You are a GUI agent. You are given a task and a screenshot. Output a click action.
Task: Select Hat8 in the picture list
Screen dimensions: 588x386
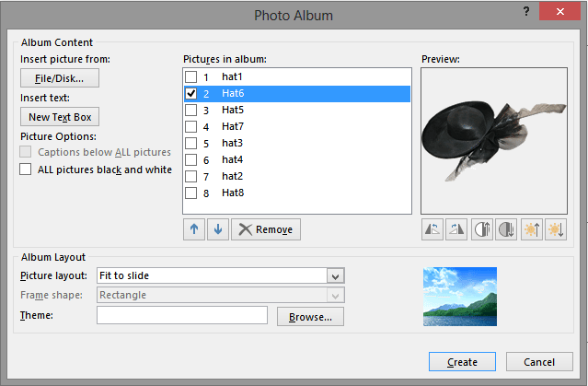point(297,193)
